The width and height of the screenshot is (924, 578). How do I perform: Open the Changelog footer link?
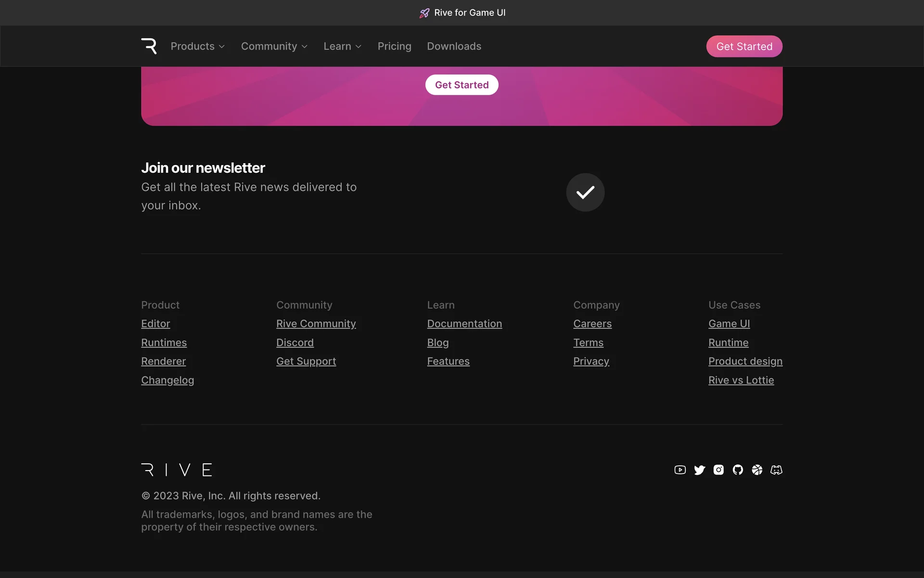(x=167, y=380)
